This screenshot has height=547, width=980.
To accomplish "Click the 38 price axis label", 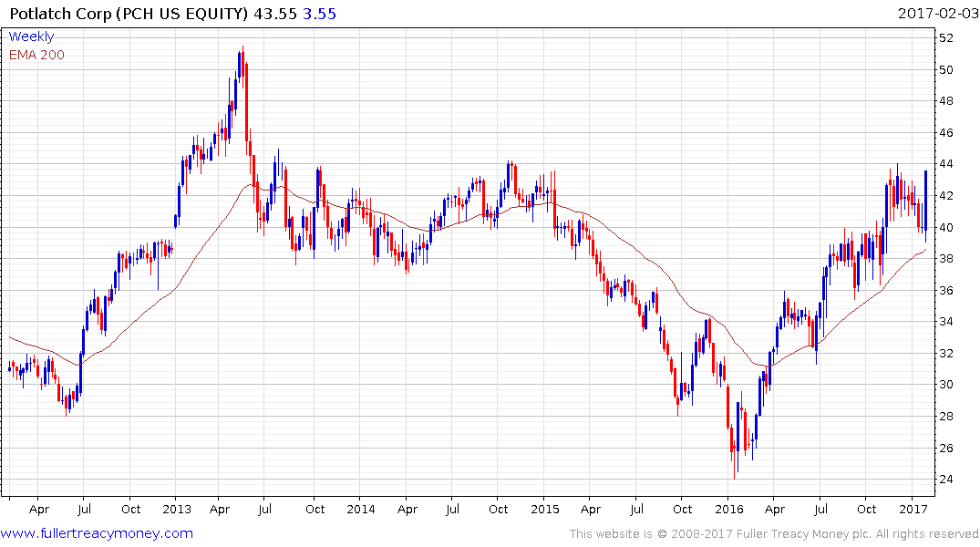I will click(946, 259).
